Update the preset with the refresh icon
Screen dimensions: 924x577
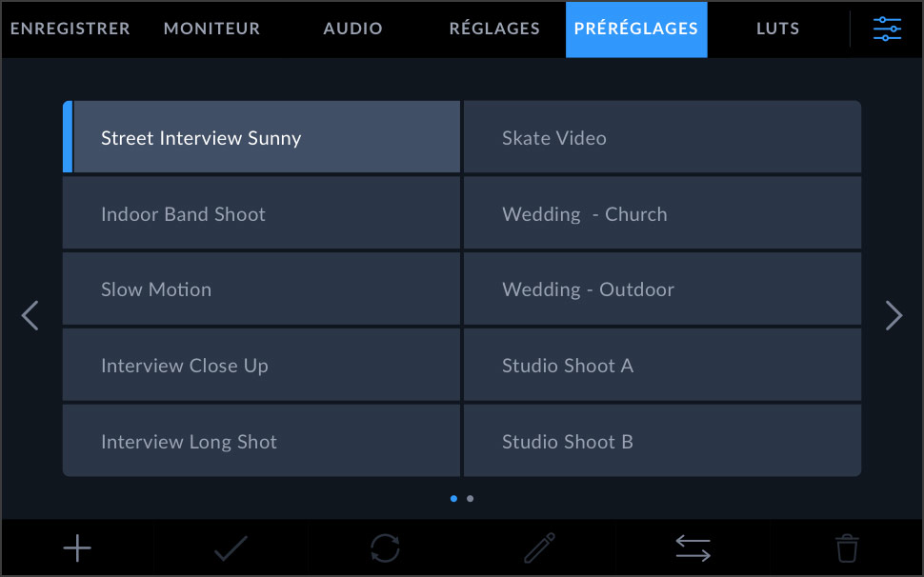[x=385, y=547]
